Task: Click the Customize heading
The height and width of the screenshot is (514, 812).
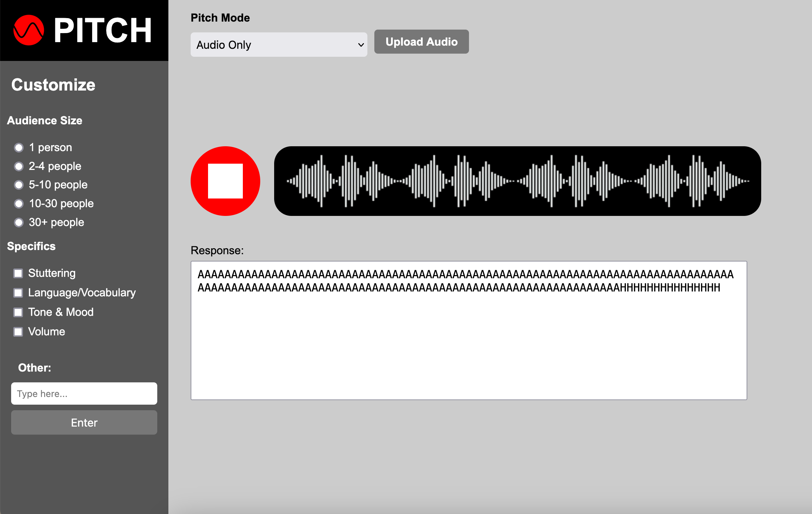Action: point(53,85)
